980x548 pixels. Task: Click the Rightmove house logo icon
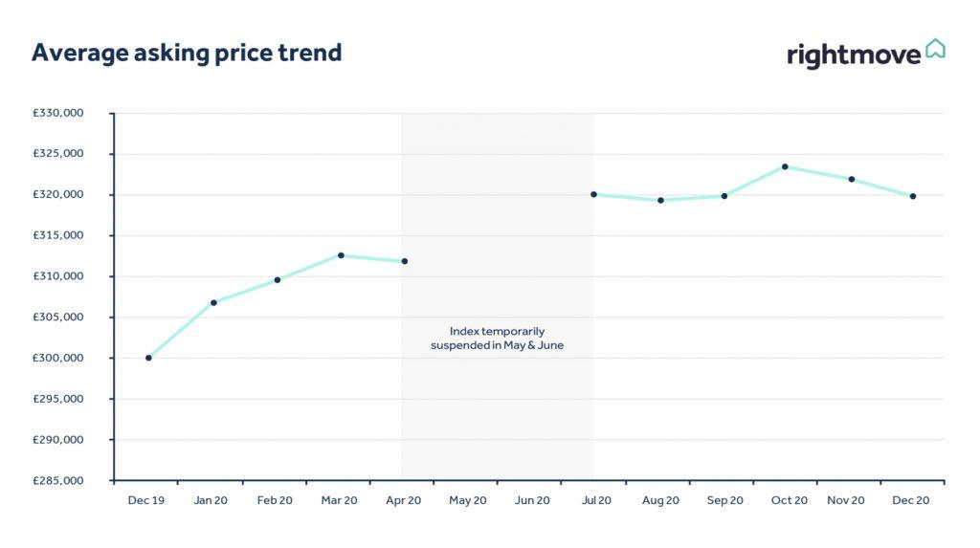tap(935, 49)
